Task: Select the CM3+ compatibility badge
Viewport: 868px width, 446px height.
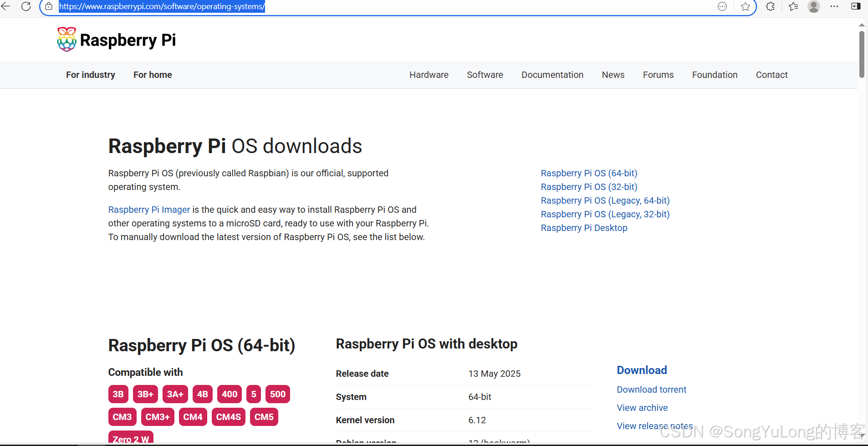Action: point(158,417)
